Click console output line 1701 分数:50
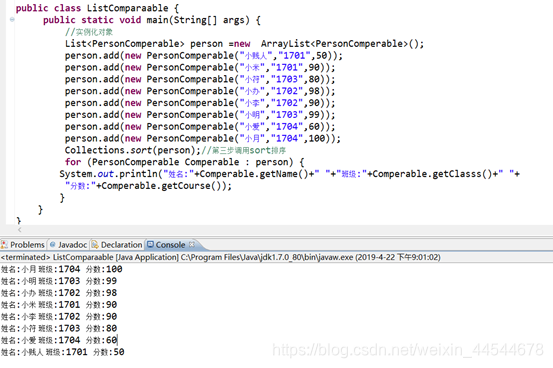The image size is (553, 368). (62, 352)
